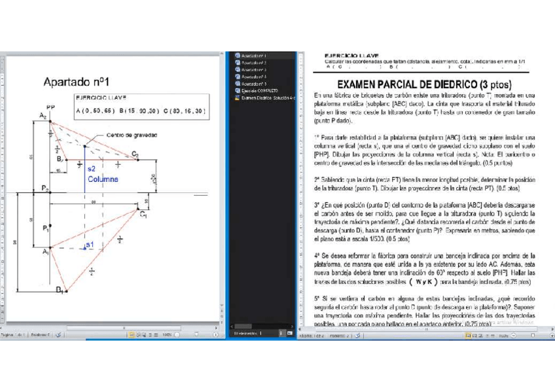This screenshot has width=555, height=392.
Task: Click the page count indicator in left Word status bar
Action: coord(12,334)
